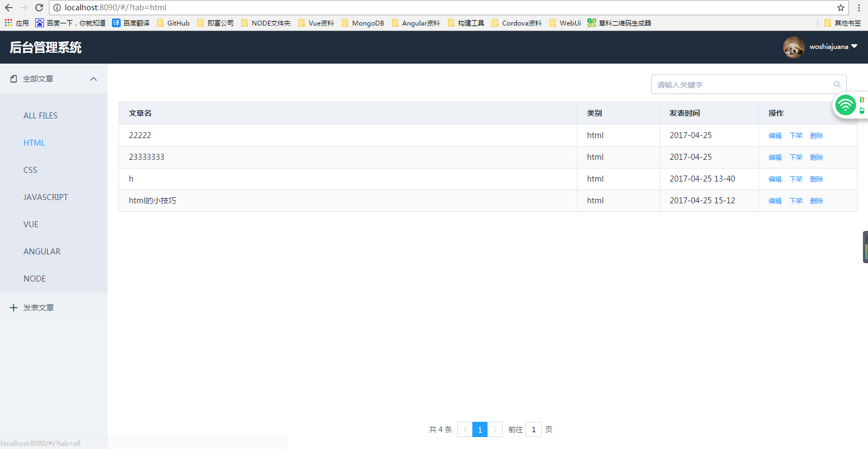Open the Cordova资料 bookmark folder

pyautogui.click(x=517, y=23)
